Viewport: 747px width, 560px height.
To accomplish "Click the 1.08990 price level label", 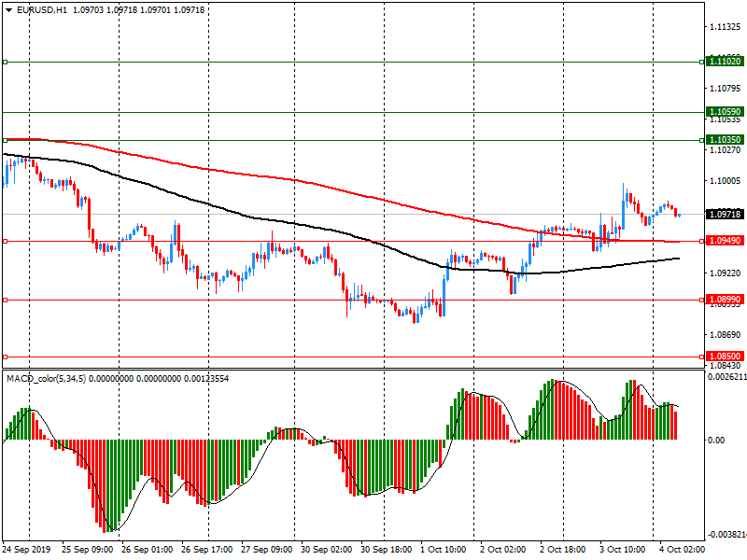I will (725, 301).
